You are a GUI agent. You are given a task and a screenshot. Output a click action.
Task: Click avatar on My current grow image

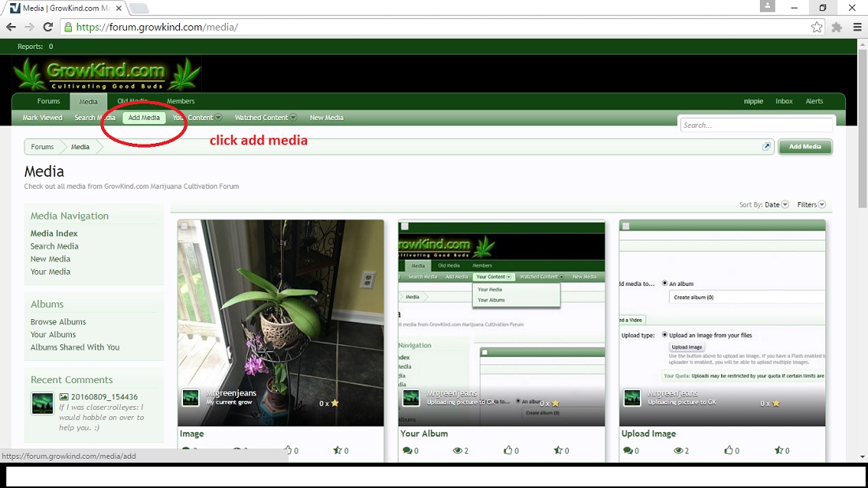pyautogui.click(x=190, y=398)
